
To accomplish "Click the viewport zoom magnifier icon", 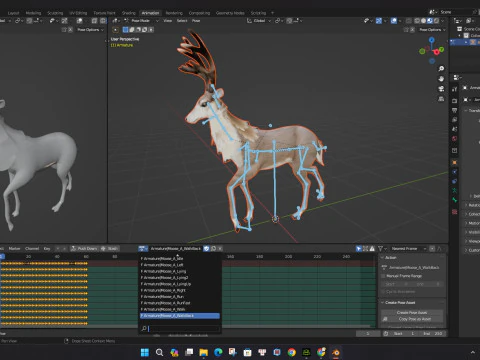I will coord(441,69).
